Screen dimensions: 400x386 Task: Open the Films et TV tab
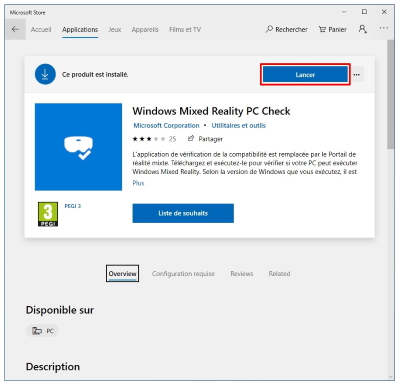tap(185, 30)
